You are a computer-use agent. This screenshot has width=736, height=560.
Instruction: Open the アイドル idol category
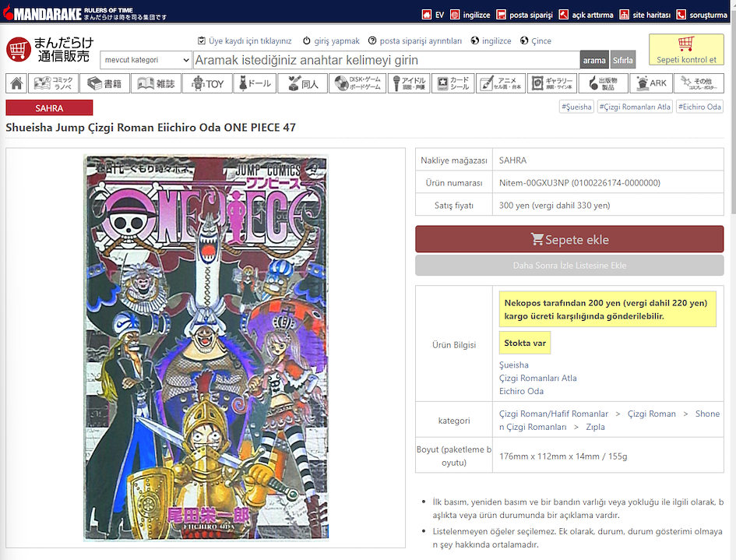[409, 83]
